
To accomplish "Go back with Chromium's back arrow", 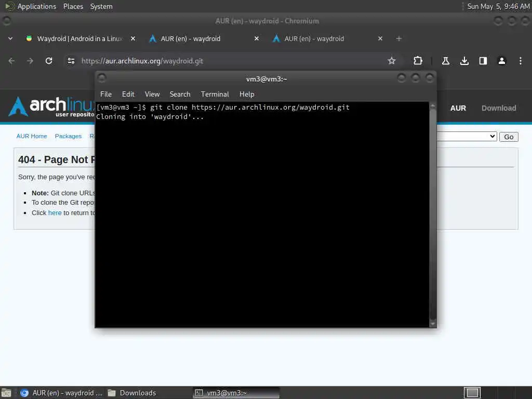I will (11, 61).
